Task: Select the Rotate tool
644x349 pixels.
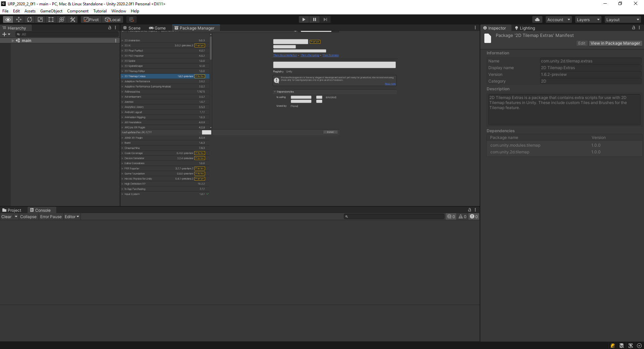Action: tap(30, 19)
